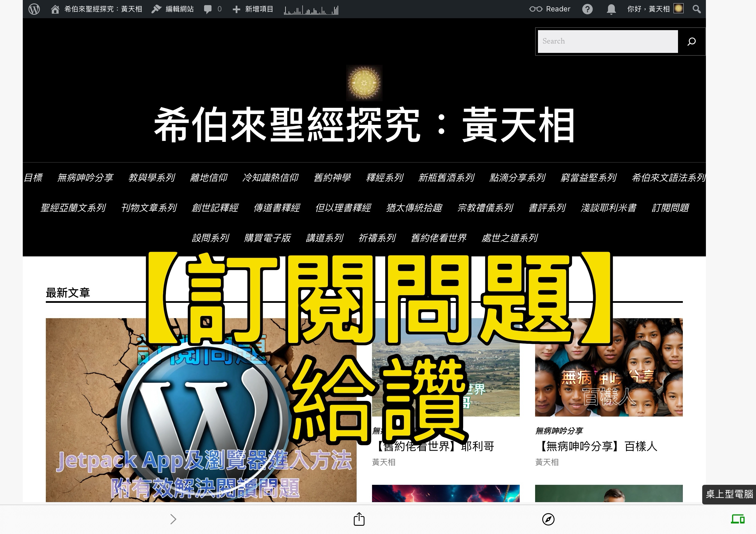Click the admin bar search magnifier icon
The height and width of the screenshot is (534, 756).
coord(697,9)
